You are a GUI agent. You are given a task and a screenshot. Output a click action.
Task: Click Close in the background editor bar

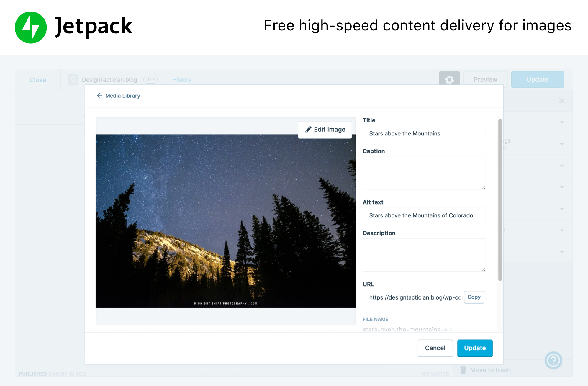38,80
